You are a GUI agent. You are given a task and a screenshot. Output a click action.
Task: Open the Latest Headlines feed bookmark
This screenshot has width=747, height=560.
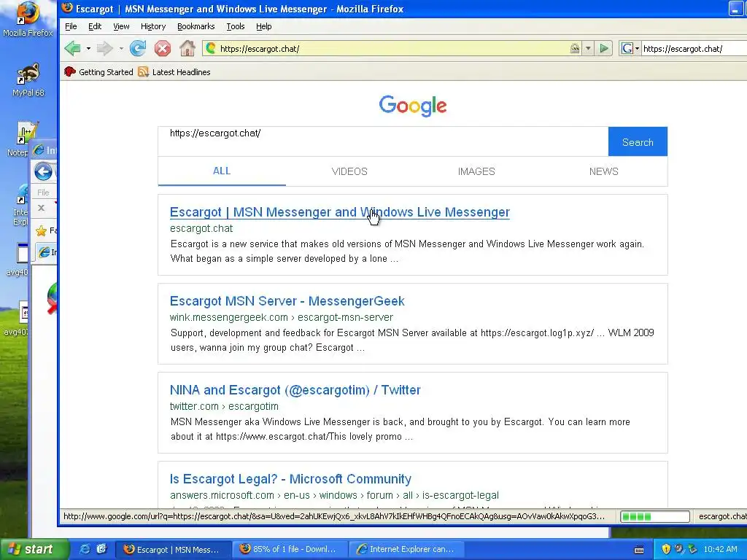point(174,72)
